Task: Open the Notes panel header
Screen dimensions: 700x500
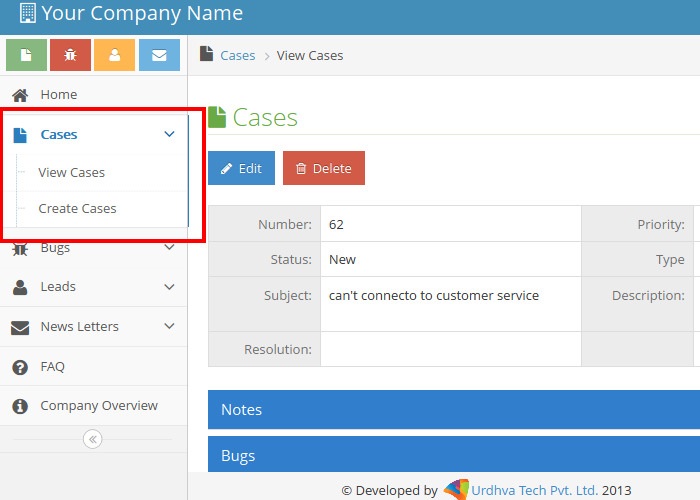Action: (453, 410)
